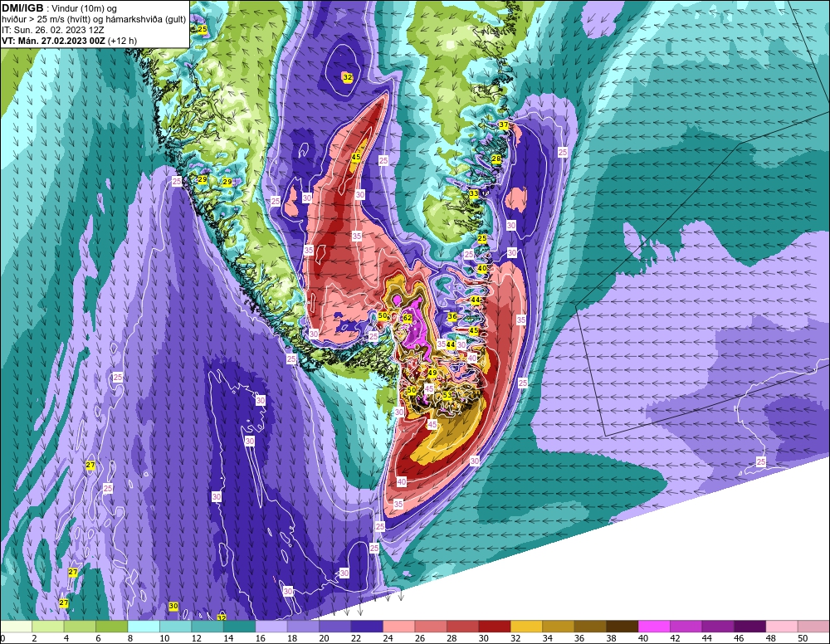Click legend scale number 8
The width and height of the screenshot is (830, 644).
coord(130,638)
